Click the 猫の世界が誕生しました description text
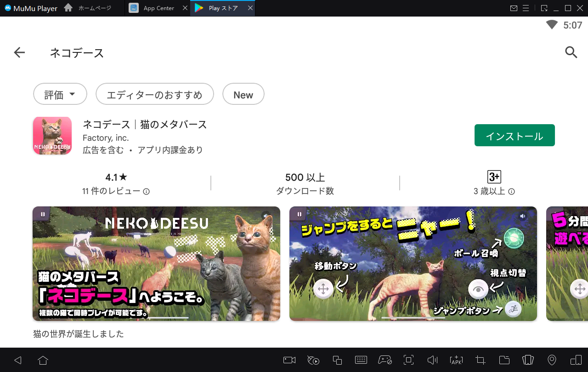 click(x=79, y=334)
